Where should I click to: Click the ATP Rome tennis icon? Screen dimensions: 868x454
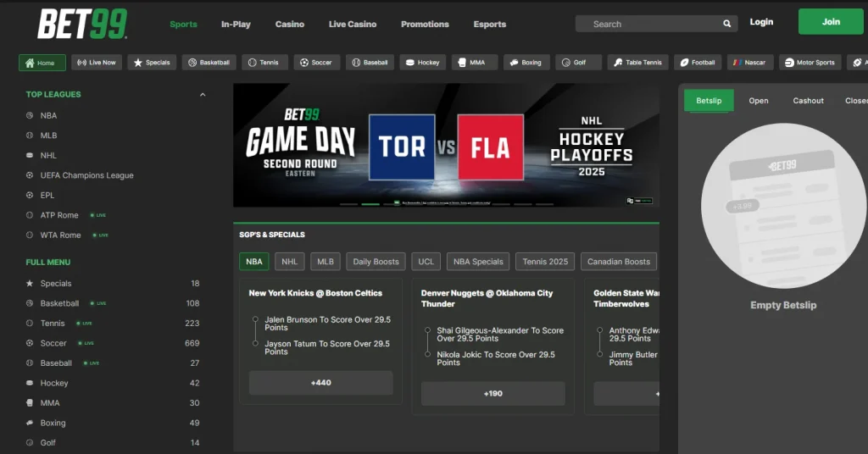click(30, 215)
